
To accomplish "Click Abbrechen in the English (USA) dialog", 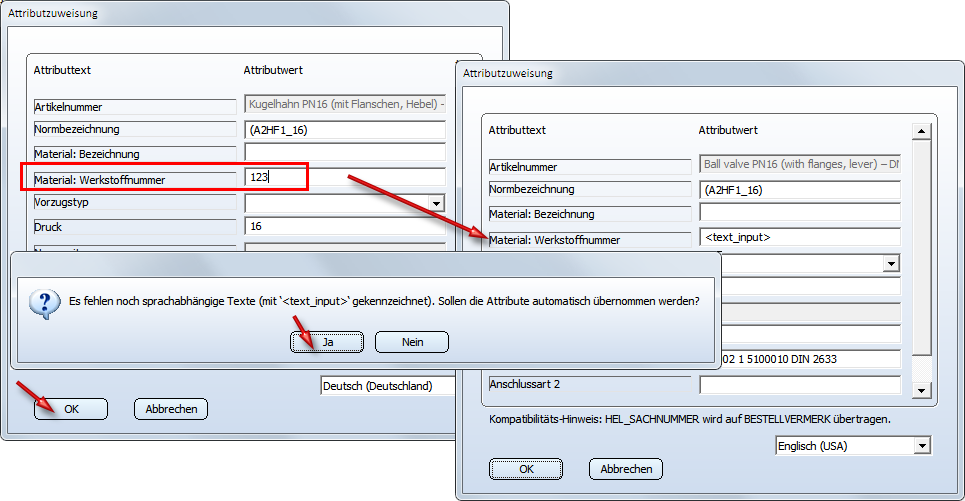I will (626, 469).
